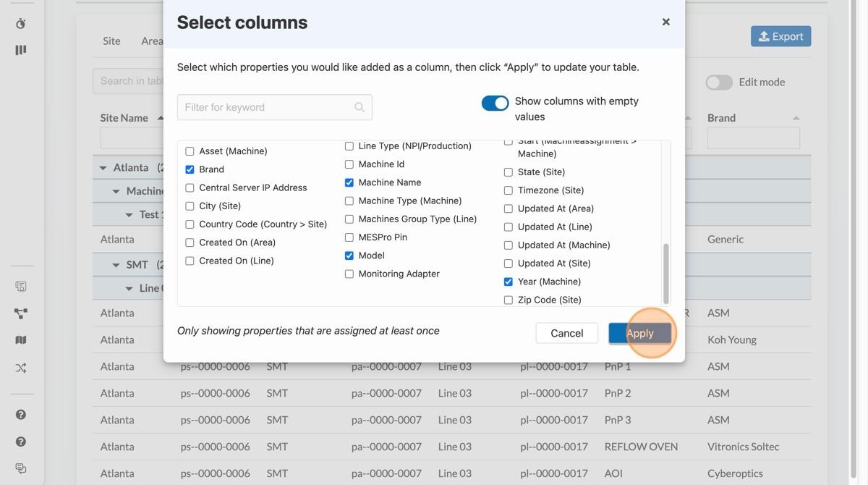Click the Filter for keyword search field
Image resolution: width=868 pixels, height=485 pixels.
pyautogui.click(x=275, y=106)
